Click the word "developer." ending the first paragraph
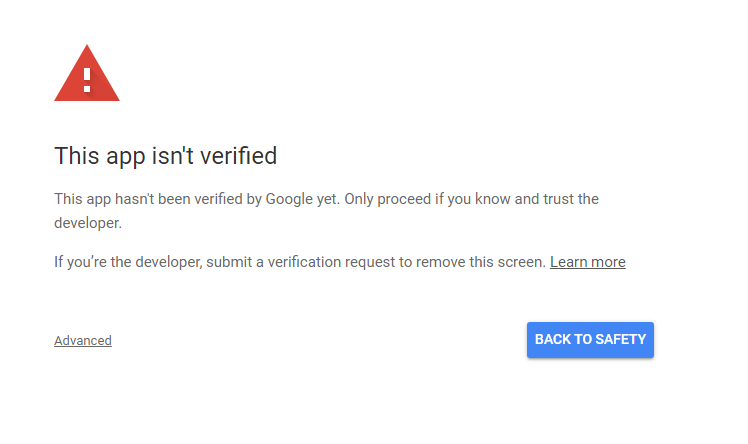The image size is (748, 444). (x=88, y=223)
